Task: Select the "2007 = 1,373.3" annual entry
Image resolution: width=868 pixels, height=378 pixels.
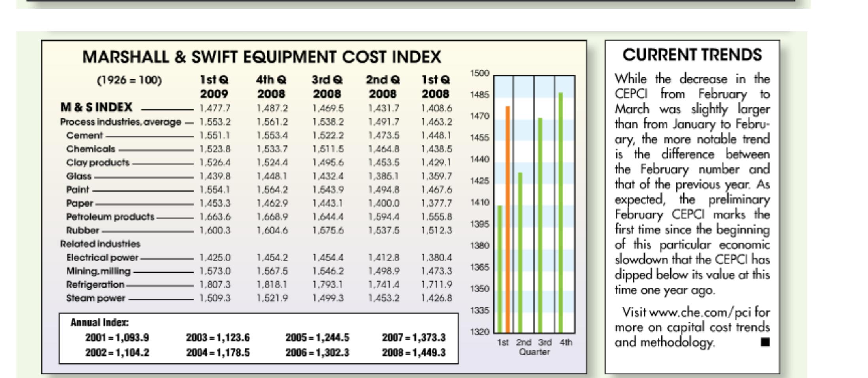Action: point(414,338)
